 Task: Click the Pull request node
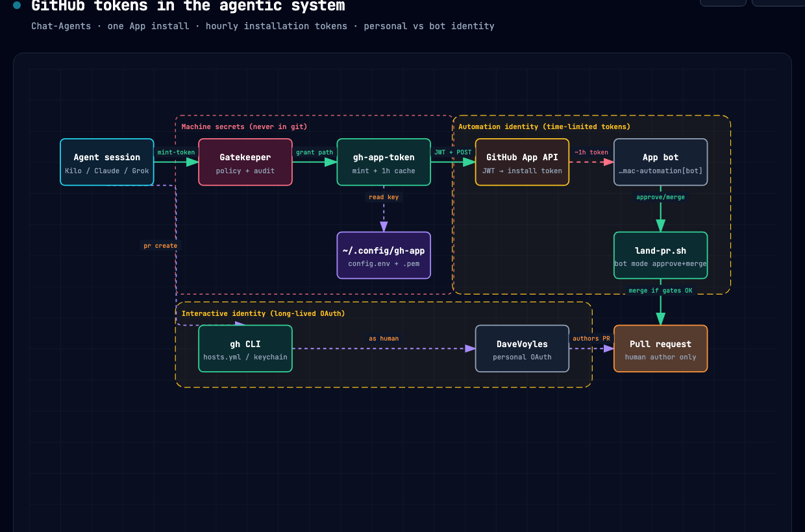(x=661, y=348)
